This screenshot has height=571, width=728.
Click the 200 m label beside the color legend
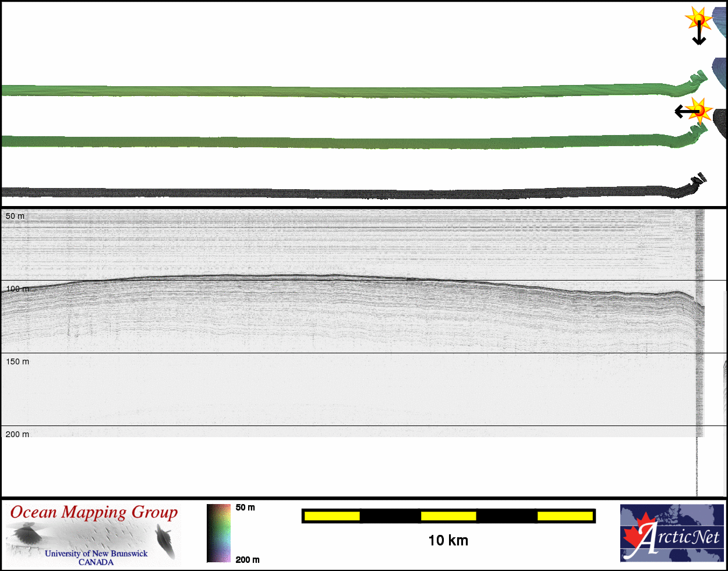[248, 559]
